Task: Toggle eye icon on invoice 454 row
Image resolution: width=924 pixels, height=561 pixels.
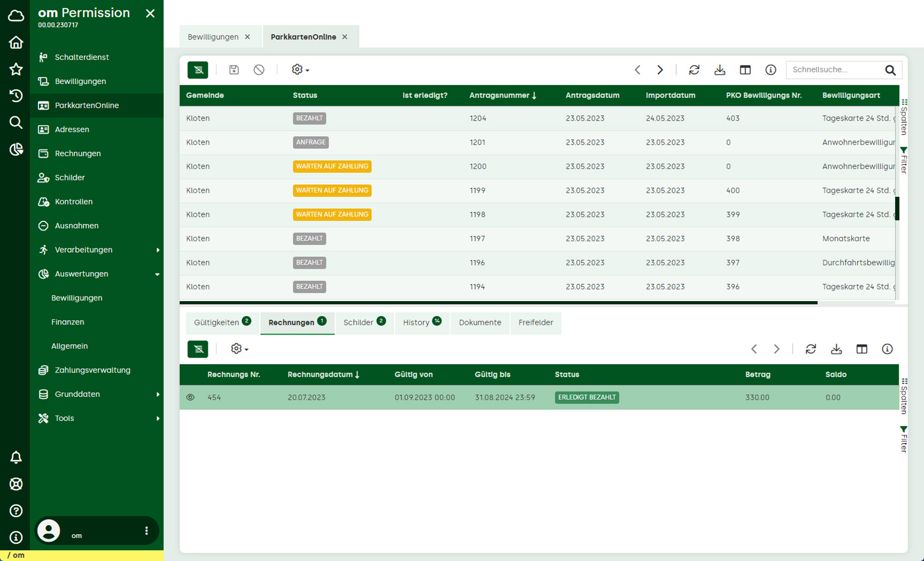Action: point(190,397)
